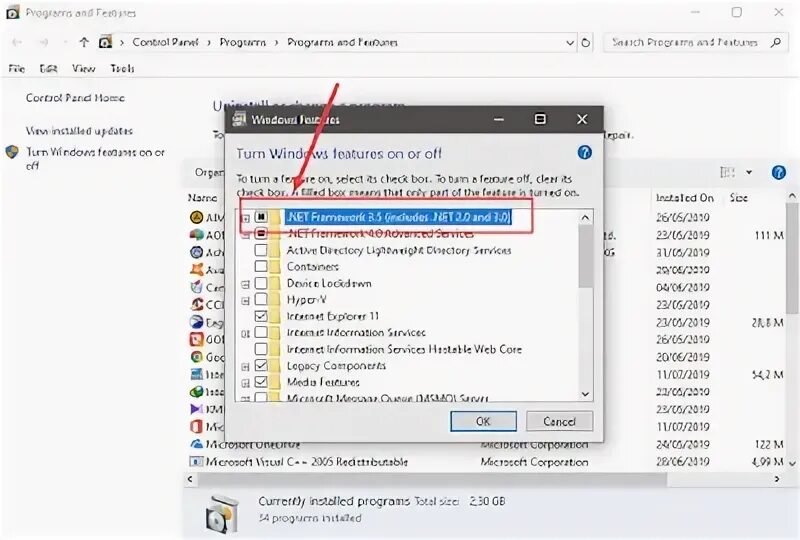Open the Edit menu
The height and width of the screenshot is (540, 800).
pos(48,68)
